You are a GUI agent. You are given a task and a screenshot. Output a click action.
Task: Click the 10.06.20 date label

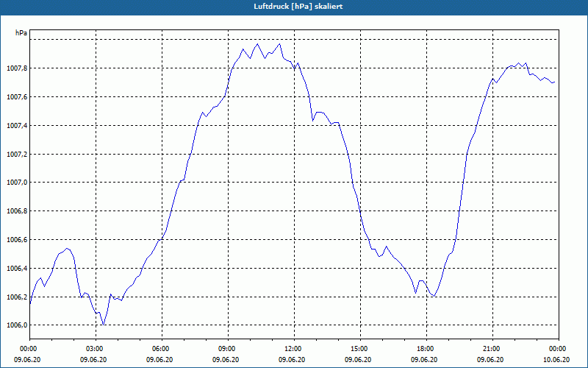556,359
